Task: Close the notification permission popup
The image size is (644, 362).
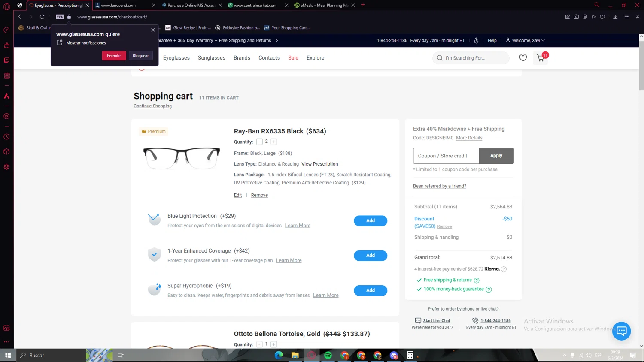Action: [x=153, y=30]
